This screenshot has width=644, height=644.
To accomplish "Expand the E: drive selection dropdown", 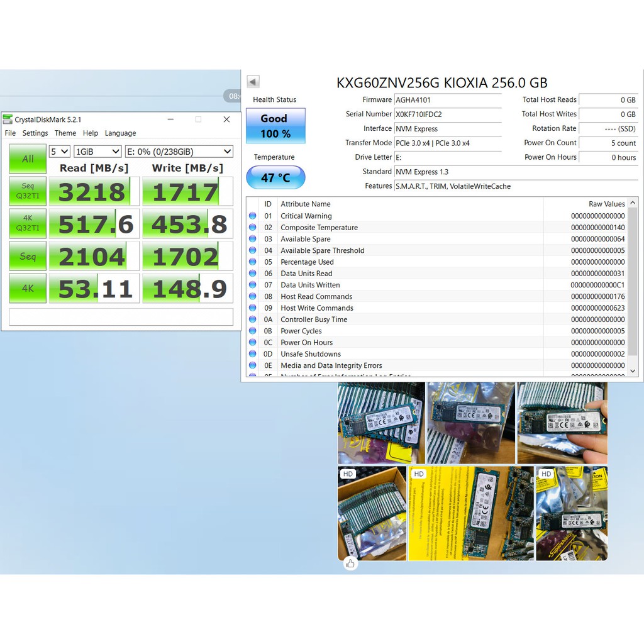I will point(179,152).
